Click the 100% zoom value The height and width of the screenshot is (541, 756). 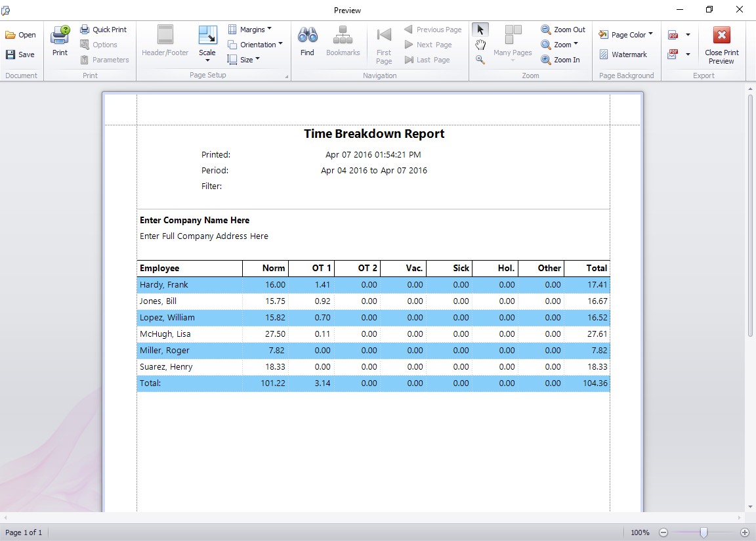click(640, 532)
